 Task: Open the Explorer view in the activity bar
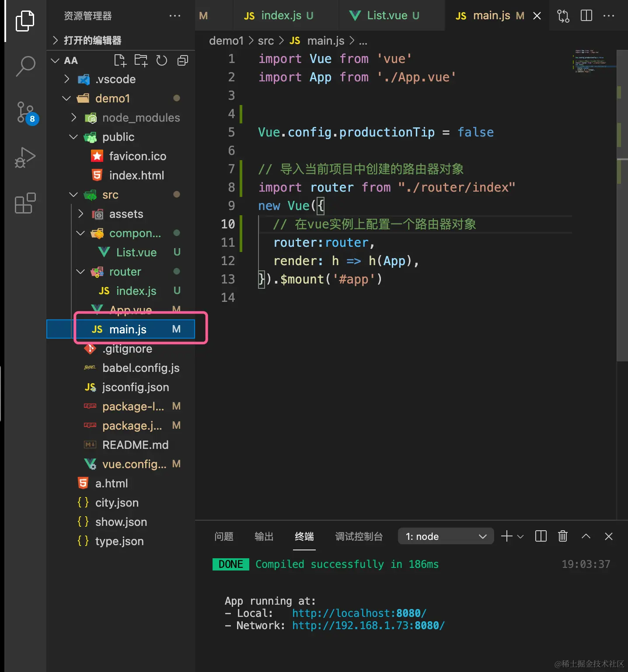click(25, 21)
